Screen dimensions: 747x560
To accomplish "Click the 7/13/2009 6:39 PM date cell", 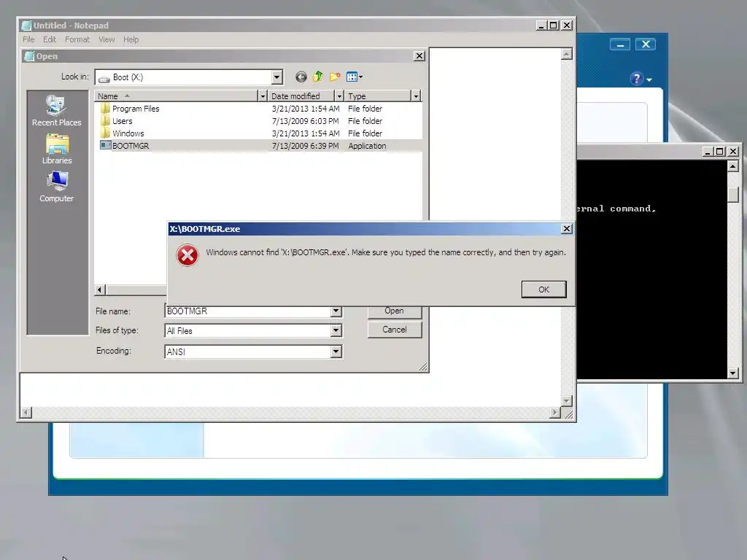I will 306,146.
